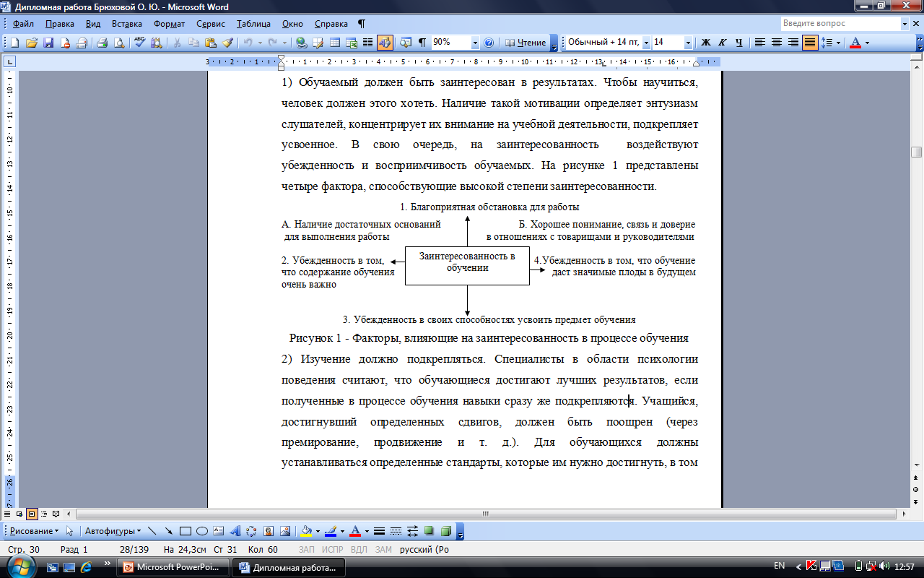The width and height of the screenshot is (924, 578).
Task: Click into the Введите вопрос help field
Action: click(x=840, y=24)
